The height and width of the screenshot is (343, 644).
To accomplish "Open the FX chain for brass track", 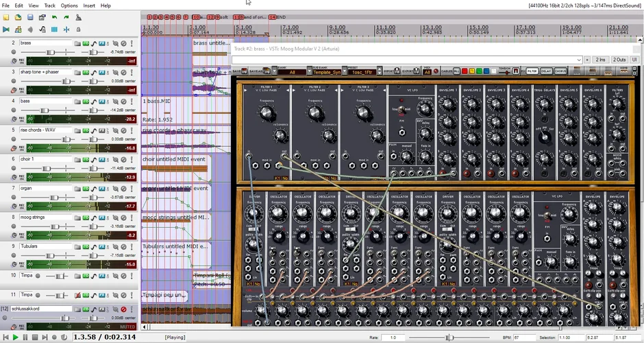I will (101, 43).
